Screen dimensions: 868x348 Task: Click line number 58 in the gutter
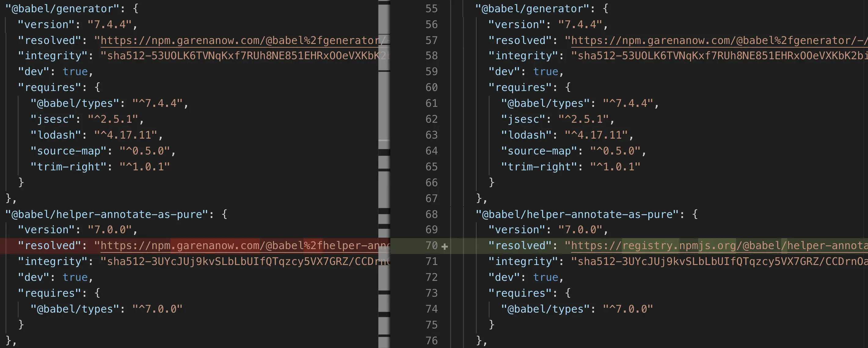tap(431, 56)
